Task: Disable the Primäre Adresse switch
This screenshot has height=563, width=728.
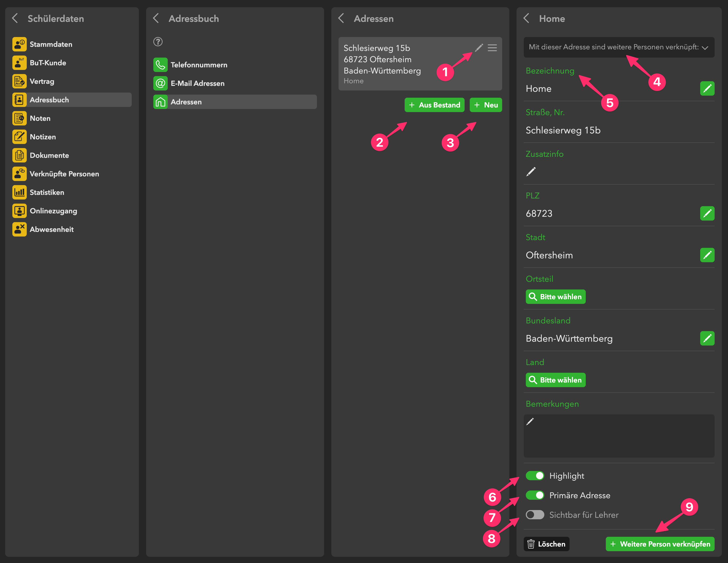Action: pos(535,495)
